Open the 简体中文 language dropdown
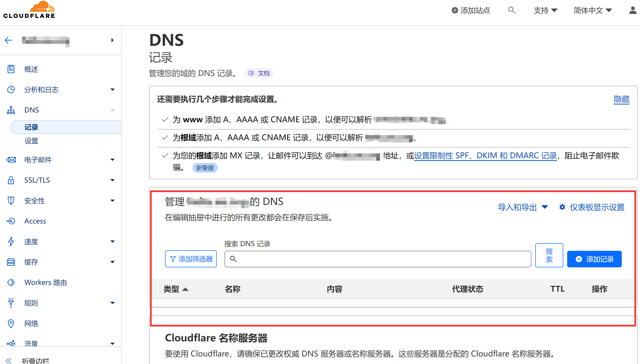The height and width of the screenshot is (364, 640). pyautogui.click(x=593, y=10)
